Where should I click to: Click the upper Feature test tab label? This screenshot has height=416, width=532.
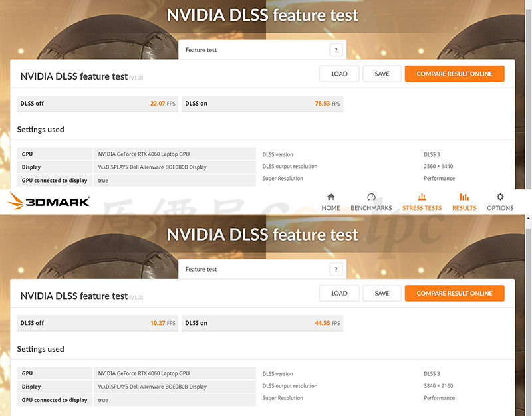(201, 50)
